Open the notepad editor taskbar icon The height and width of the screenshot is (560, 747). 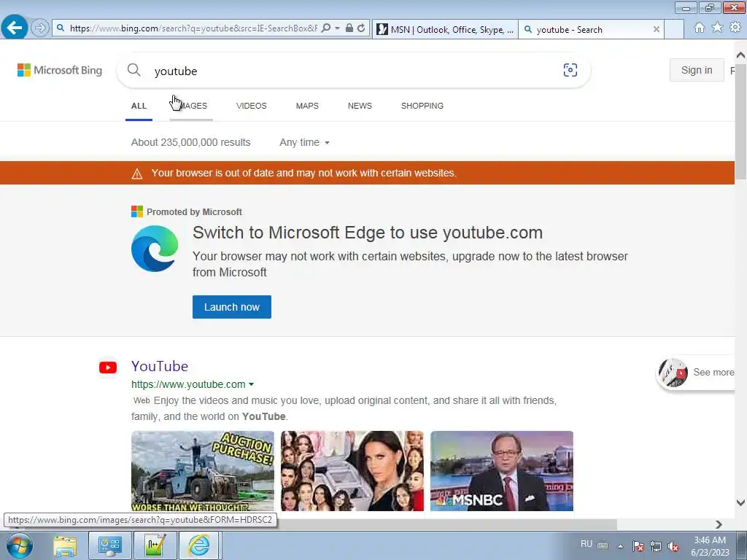pos(155,545)
